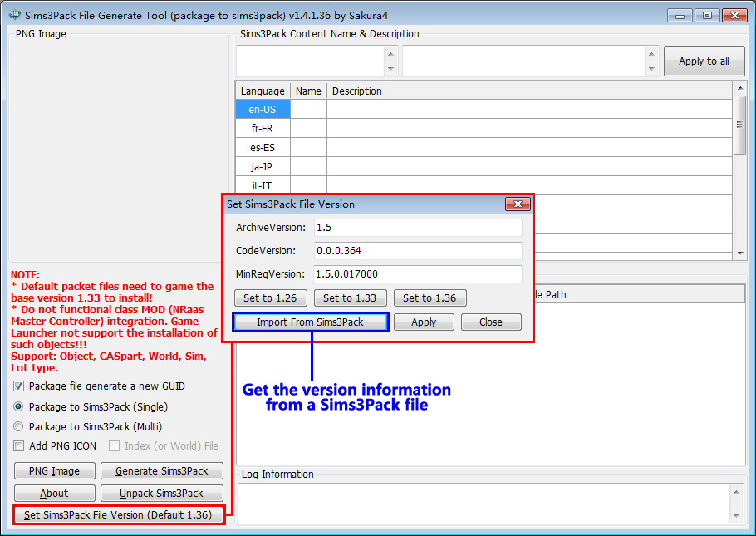Apply the Sims3Pack file version settings
Viewport: 756px width, 536px height.
click(x=424, y=322)
